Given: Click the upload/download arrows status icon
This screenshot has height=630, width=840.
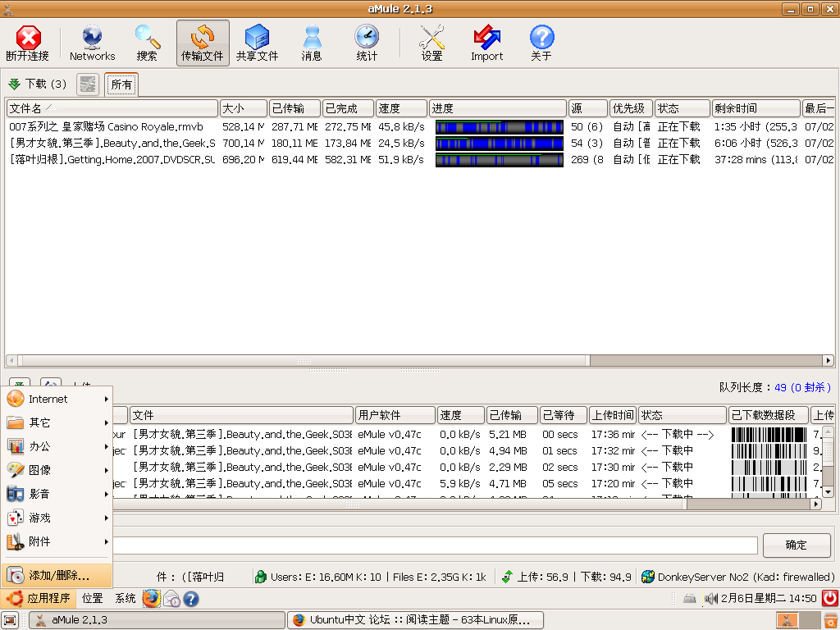Looking at the screenshot, I should (507, 577).
